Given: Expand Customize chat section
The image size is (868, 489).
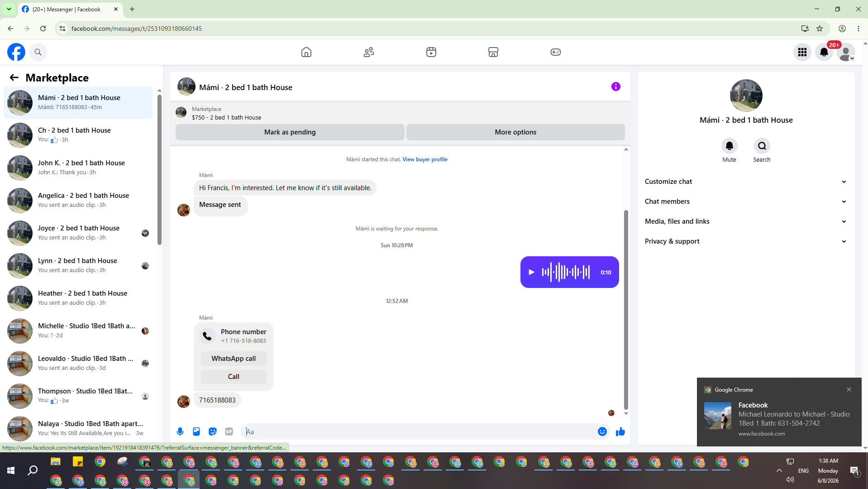Looking at the screenshot, I should (x=746, y=182).
